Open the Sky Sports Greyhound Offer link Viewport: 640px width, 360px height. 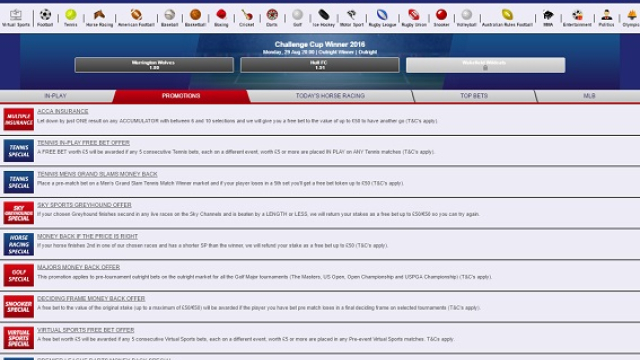84,205
